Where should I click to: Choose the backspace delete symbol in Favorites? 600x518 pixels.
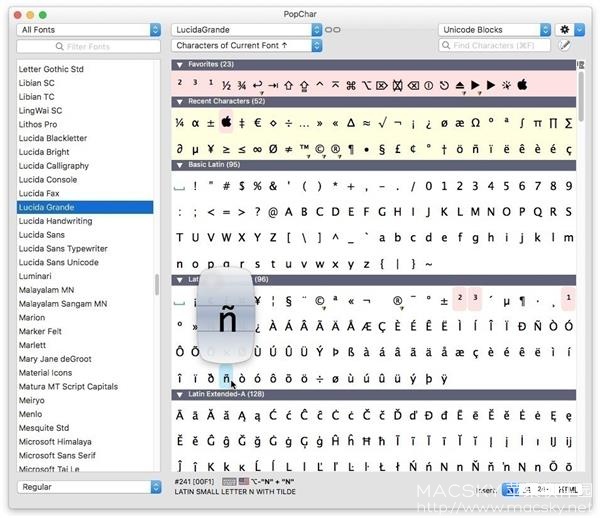413,85
